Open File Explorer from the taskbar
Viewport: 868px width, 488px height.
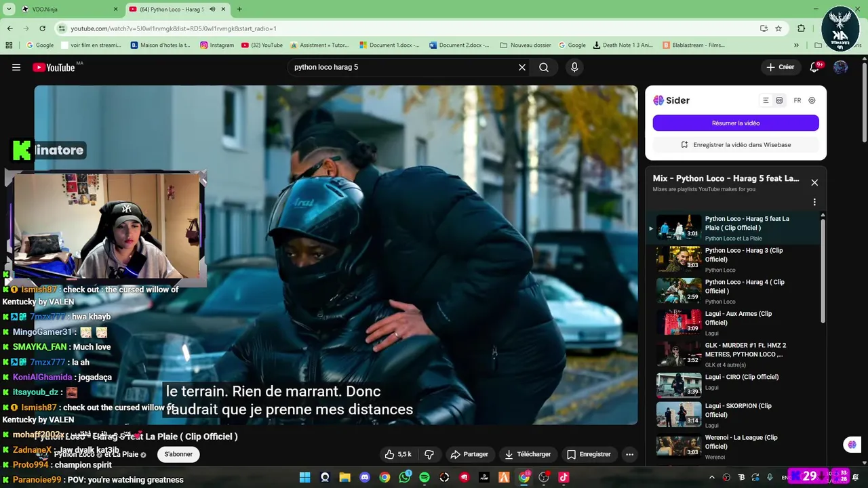(x=344, y=477)
